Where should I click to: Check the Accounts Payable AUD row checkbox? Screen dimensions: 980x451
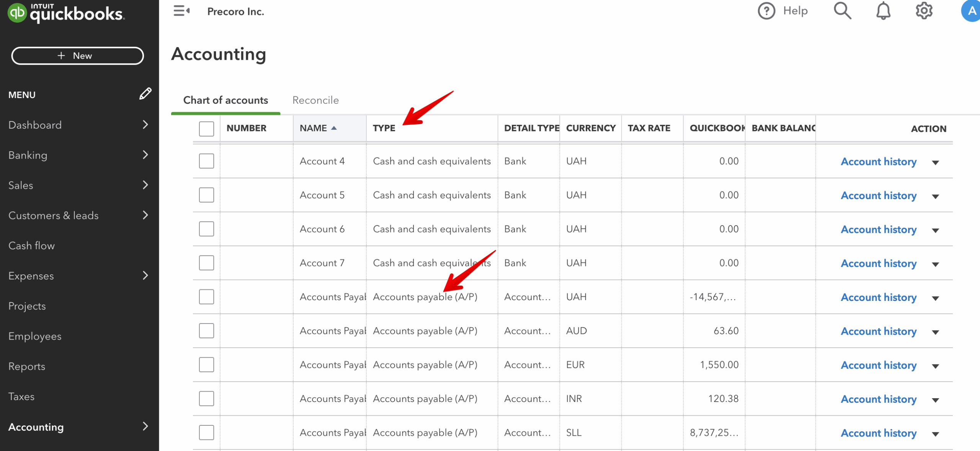pyautogui.click(x=206, y=331)
